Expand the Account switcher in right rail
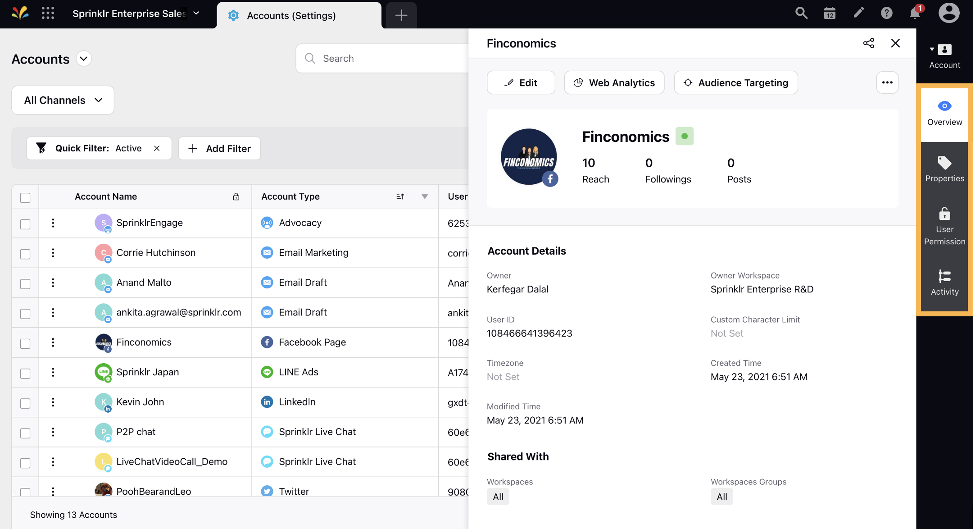This screenshot has height=529, width=980. point(944,56)
